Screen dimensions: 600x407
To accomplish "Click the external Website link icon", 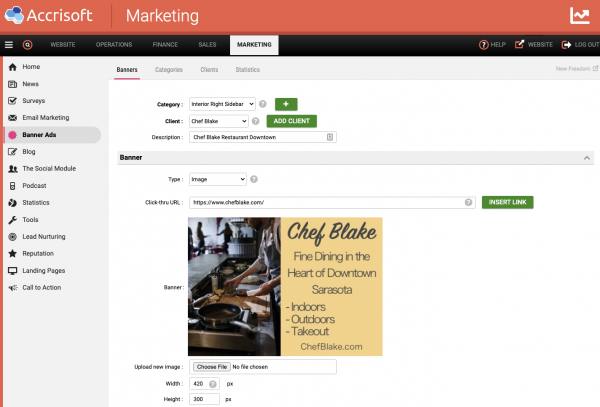I will pyautogui.click(x=519, y=44).
